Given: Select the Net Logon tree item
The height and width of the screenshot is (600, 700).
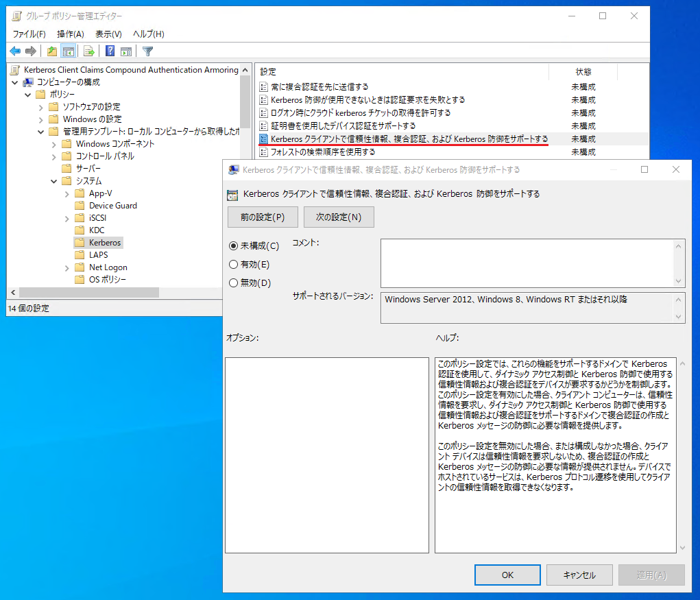Looking at the screenshot, I should (x=108, y=267).
